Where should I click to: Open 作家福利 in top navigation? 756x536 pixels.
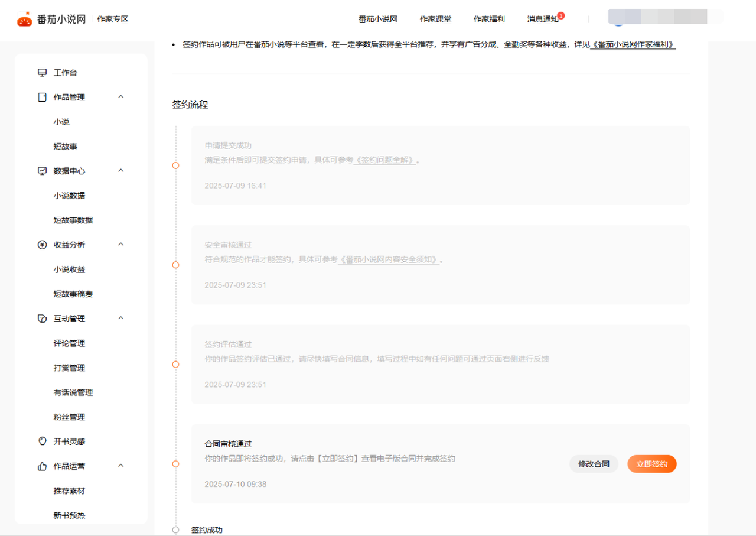pos(489,20)
